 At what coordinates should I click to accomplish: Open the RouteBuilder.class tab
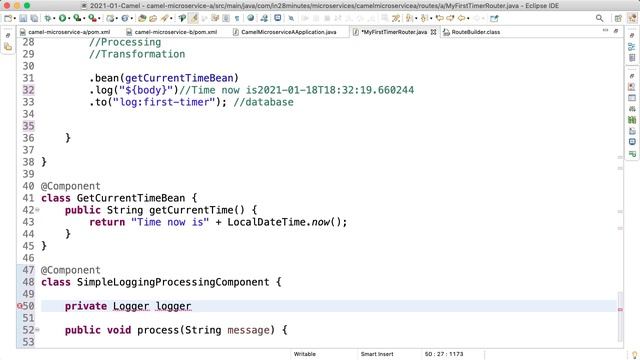click(x=472, y=32)
